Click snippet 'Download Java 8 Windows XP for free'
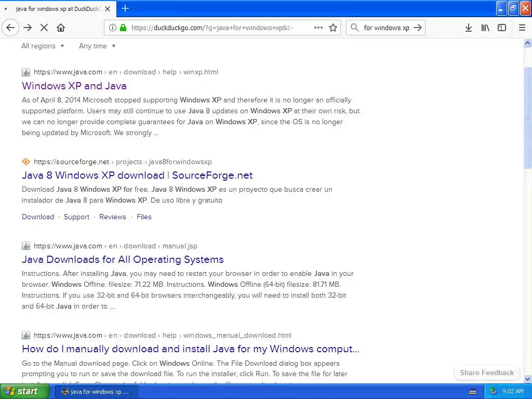 tap(85, 189)
